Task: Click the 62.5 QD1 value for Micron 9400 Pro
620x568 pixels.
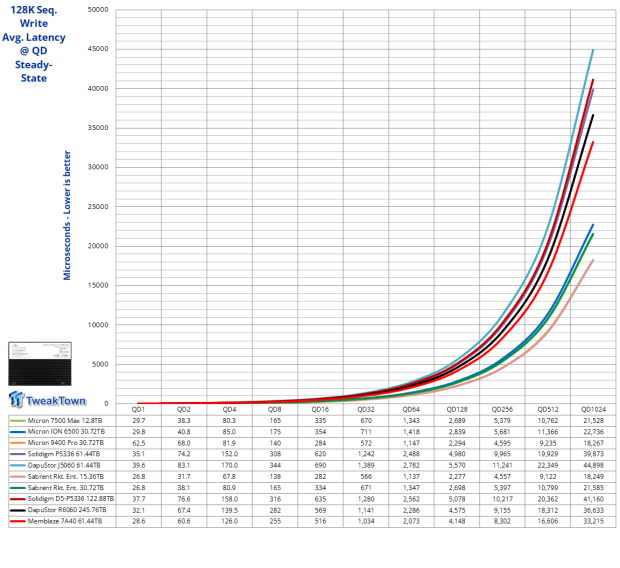Action: [138, 443]
